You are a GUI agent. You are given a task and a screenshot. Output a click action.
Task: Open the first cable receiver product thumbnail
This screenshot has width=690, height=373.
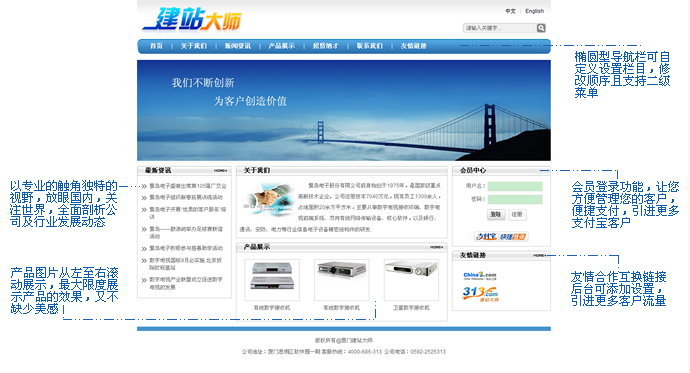pyautogui.click(x=272, y=280)
